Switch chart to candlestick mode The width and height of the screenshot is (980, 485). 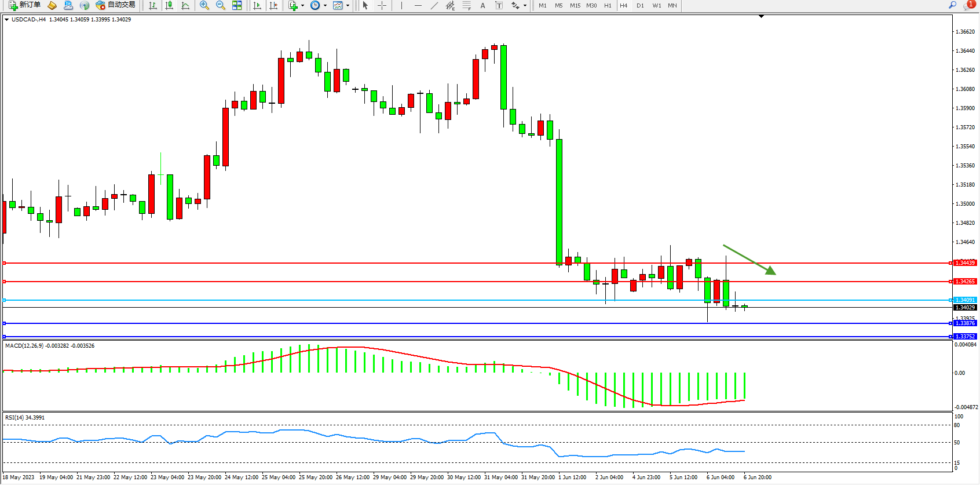[169, 5]
